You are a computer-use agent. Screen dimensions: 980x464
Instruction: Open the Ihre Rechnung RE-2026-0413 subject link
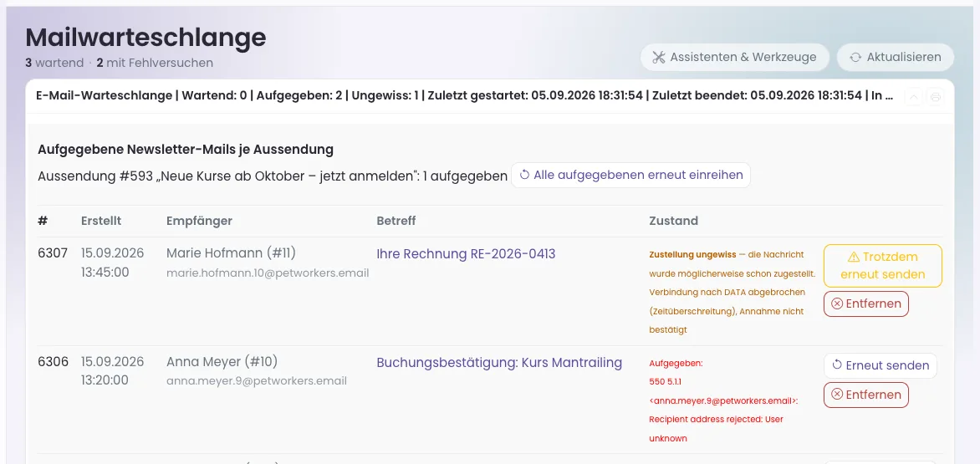(466, 253)
